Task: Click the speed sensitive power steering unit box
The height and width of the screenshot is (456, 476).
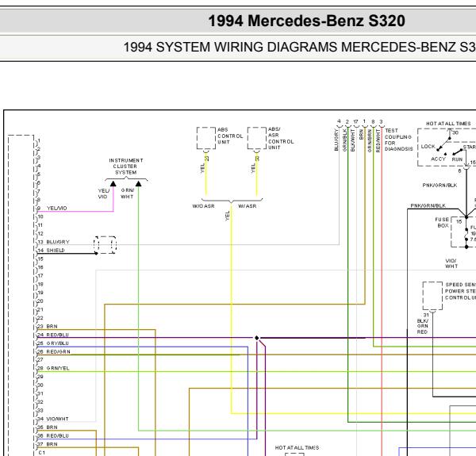Action: [x=432, y=296]
